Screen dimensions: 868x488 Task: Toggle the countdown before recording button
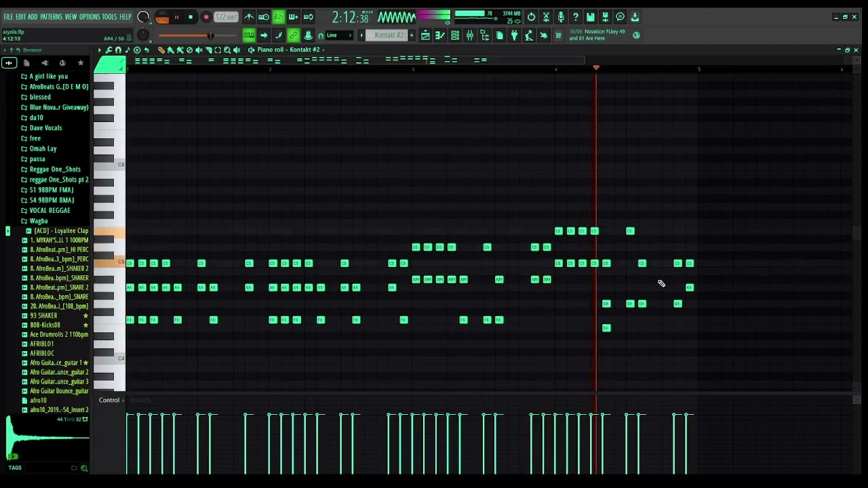[279, 17]
